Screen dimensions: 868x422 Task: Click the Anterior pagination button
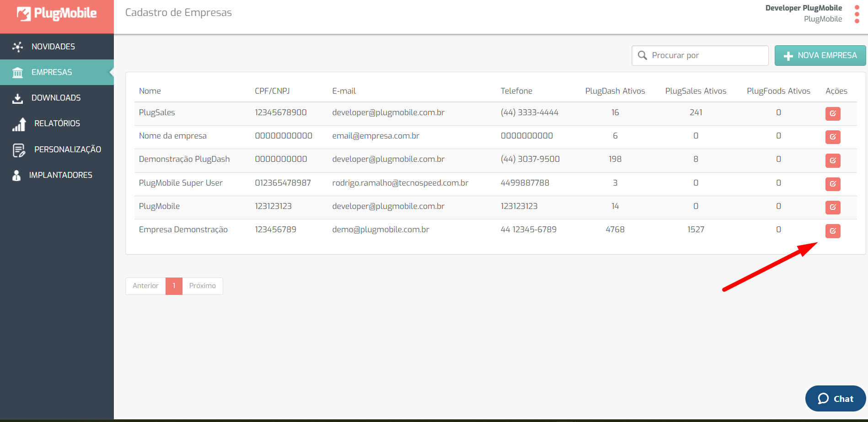tap(145, 286)
